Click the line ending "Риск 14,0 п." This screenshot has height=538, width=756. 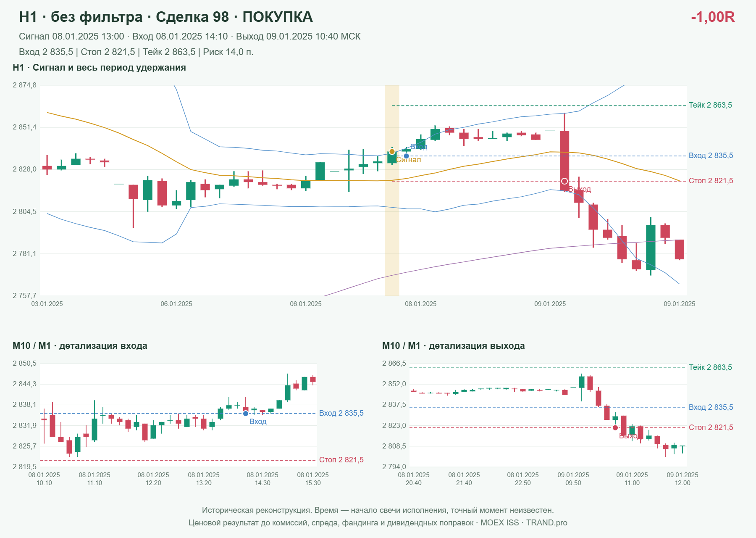pos(136,52)
